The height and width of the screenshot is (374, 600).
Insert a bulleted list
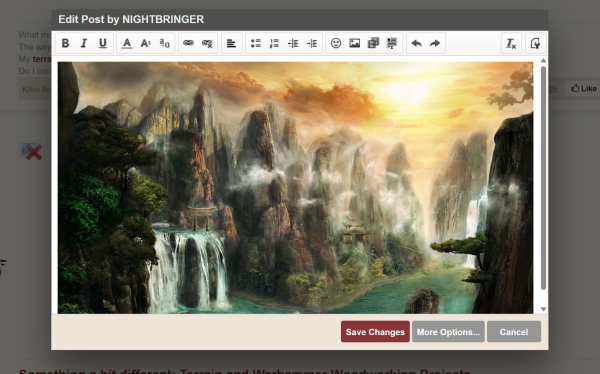(x=256, y=43)
